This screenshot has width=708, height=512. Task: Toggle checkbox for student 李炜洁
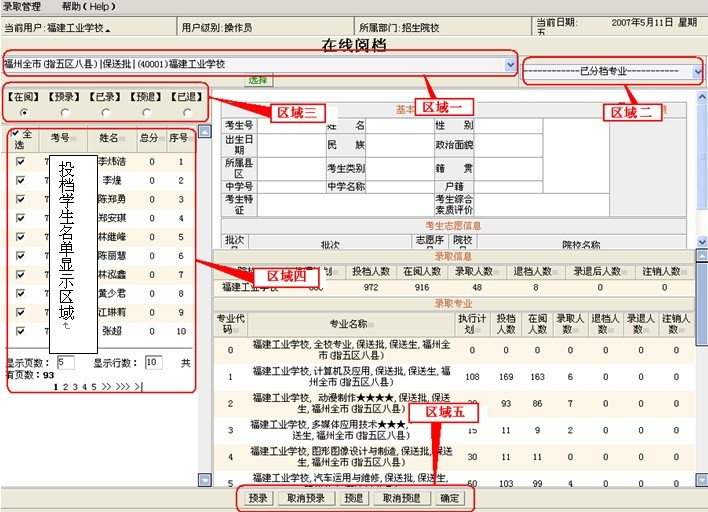point(20,161)
